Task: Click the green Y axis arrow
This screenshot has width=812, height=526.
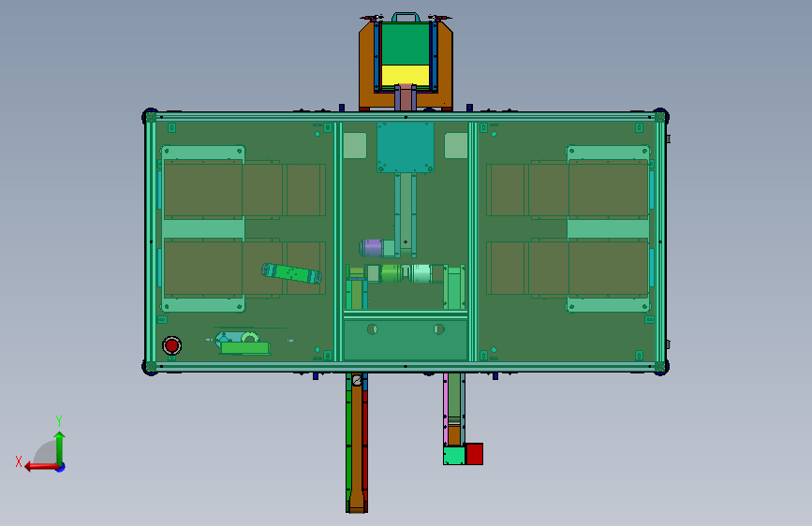Action: click(x=60, y=448)
